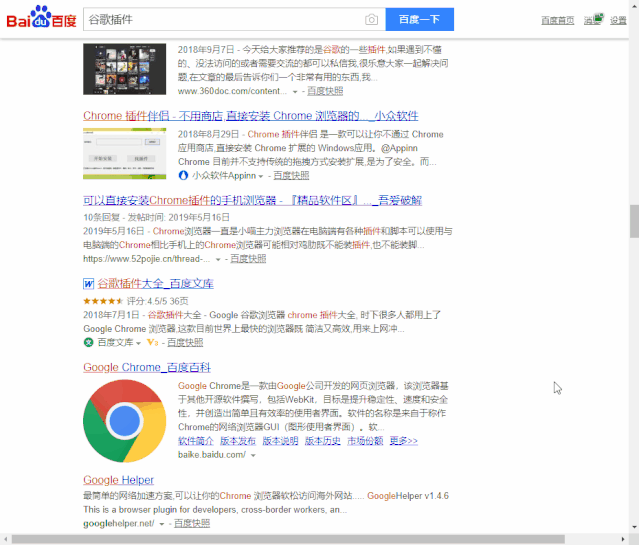The width and height of the screenshot is (639, 545).
Task: Click the www.360doc.com/content URL text
Action: 232,91
